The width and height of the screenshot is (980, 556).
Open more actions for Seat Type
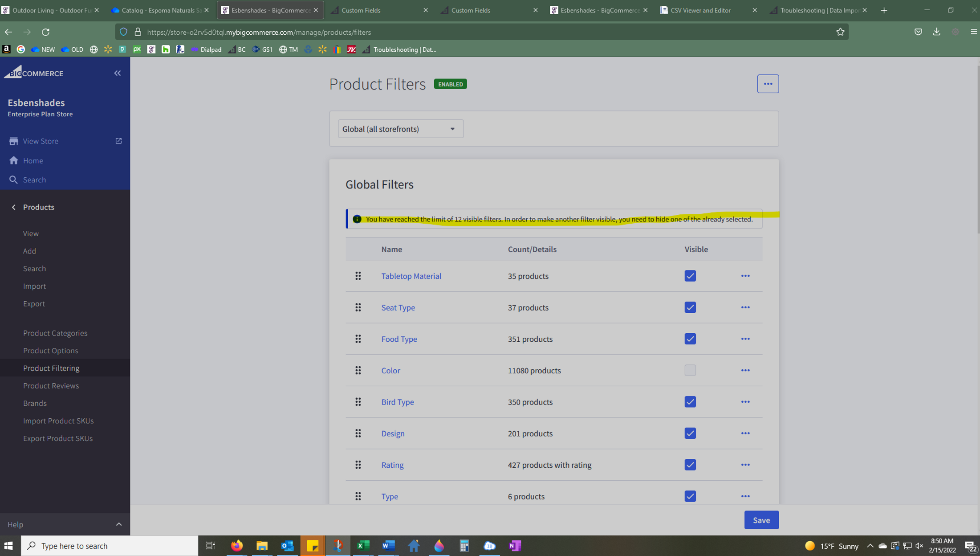pyautogui.click(x=745, y=307)
